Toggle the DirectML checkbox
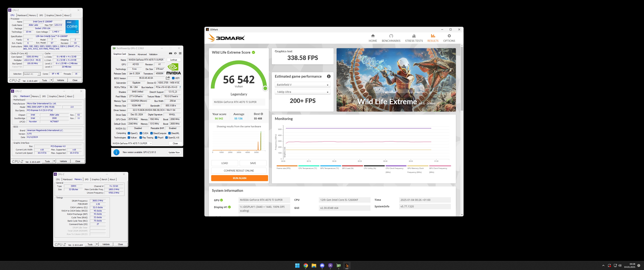This screenshot has height=270, width=644. (169, 133)
